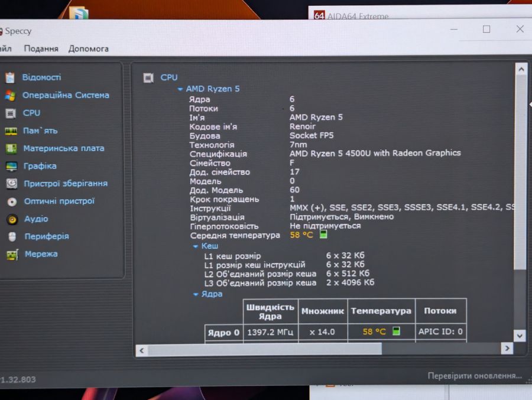Click the Аудіо speaker icon
Screen dimensions: 532x400
pos(12,220)
